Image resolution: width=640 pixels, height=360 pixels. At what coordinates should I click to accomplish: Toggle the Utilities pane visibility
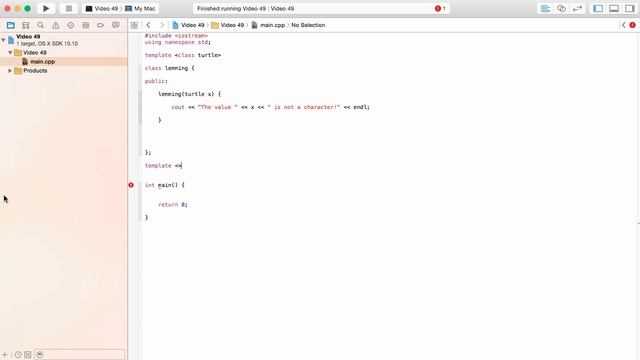(x=630, y=9)
